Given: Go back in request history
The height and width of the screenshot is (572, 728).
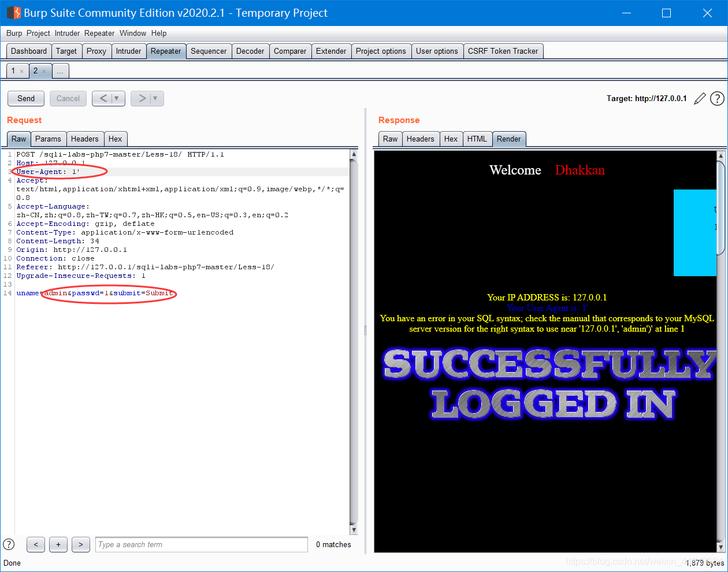Looking at the screenshot, I should tap(103, 98).
